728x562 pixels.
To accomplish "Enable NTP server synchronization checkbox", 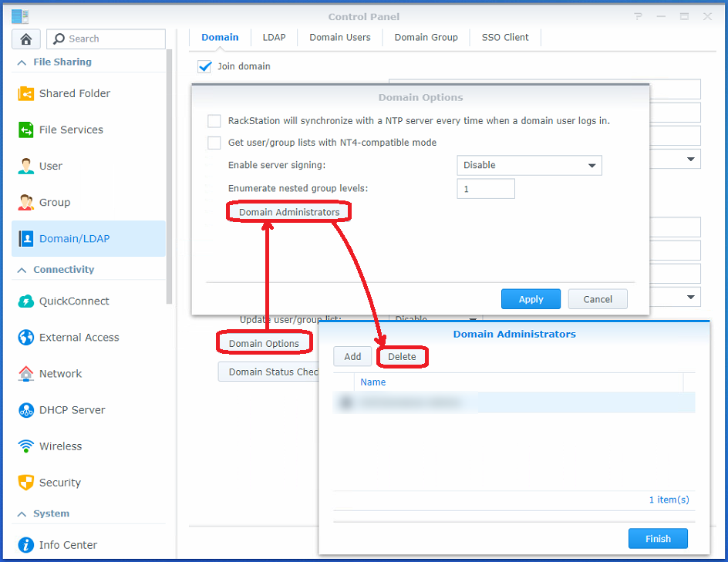I will pos(214,121).
